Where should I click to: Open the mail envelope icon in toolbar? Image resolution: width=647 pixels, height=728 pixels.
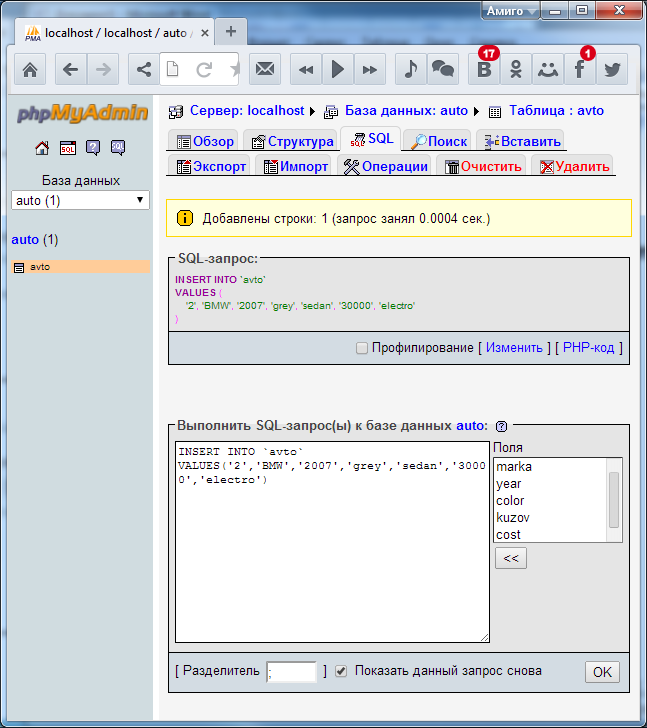point(264,69)
